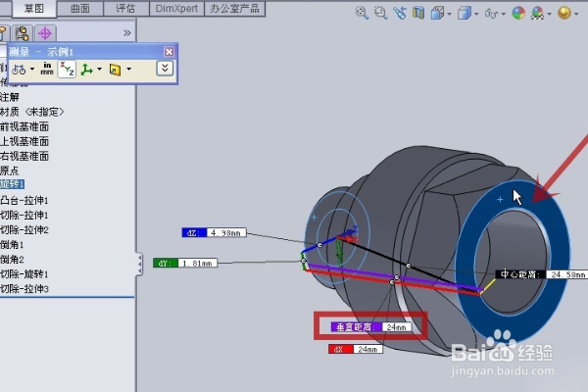Open the View Orientation dropdown arrow

pos(449,15)
